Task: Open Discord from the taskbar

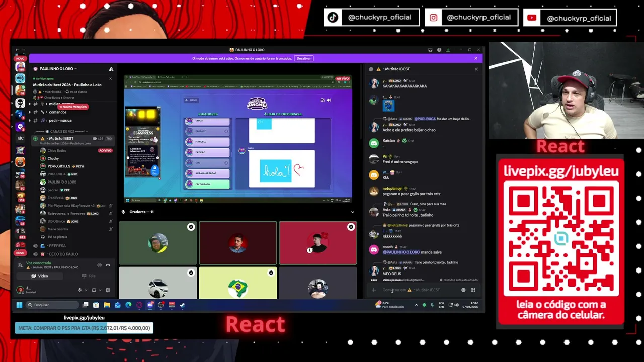Action: 150,305
